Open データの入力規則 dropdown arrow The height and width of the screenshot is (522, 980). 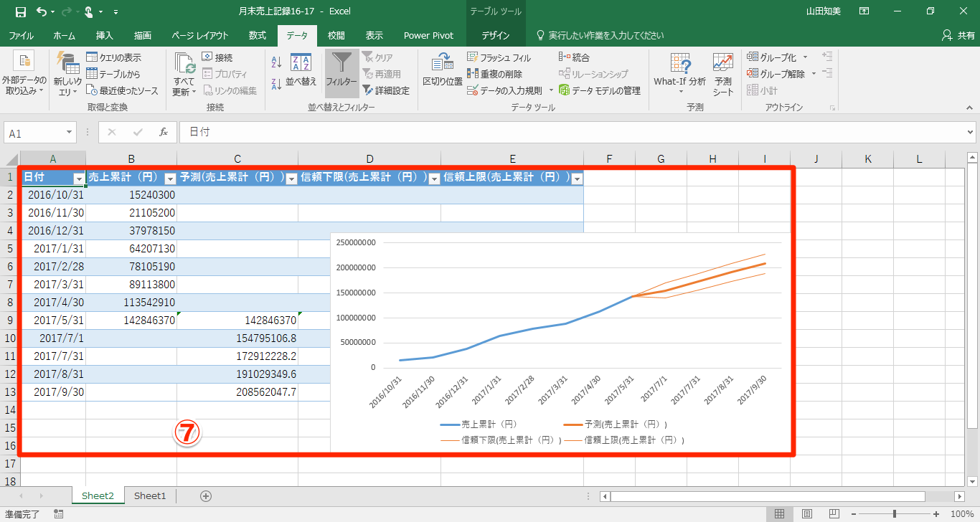(551, 90)
